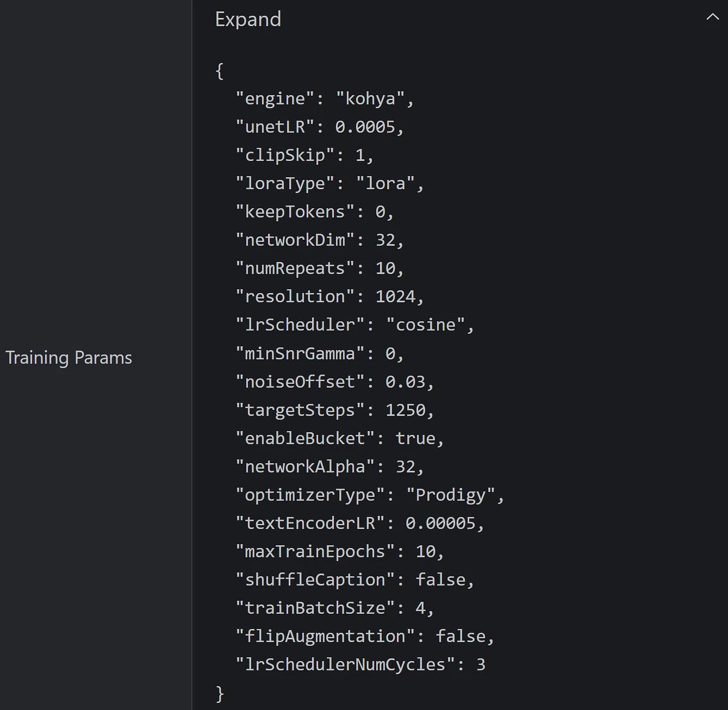Click the resolution value 1024
This screenshot has height=710, width=728.
(395, 297)
